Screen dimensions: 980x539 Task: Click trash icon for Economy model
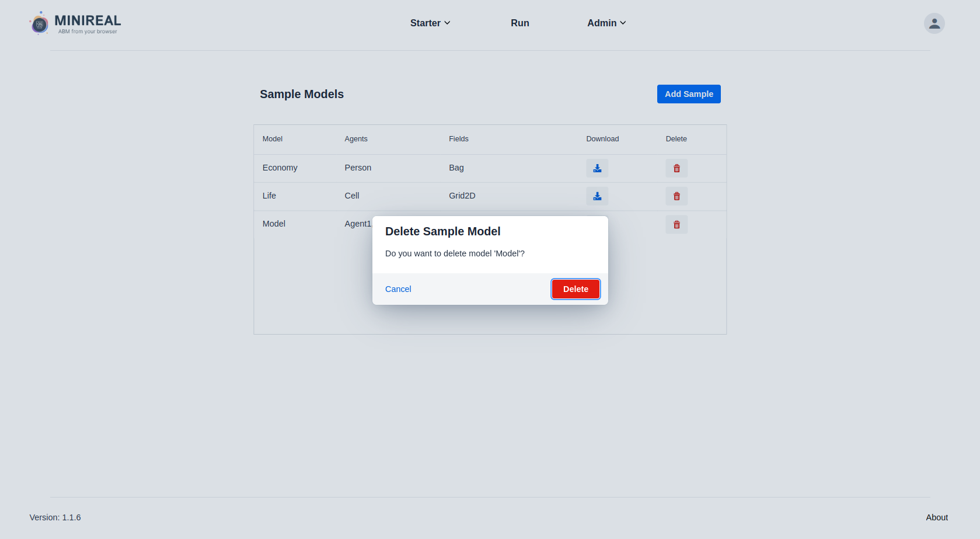click(676, 168)
